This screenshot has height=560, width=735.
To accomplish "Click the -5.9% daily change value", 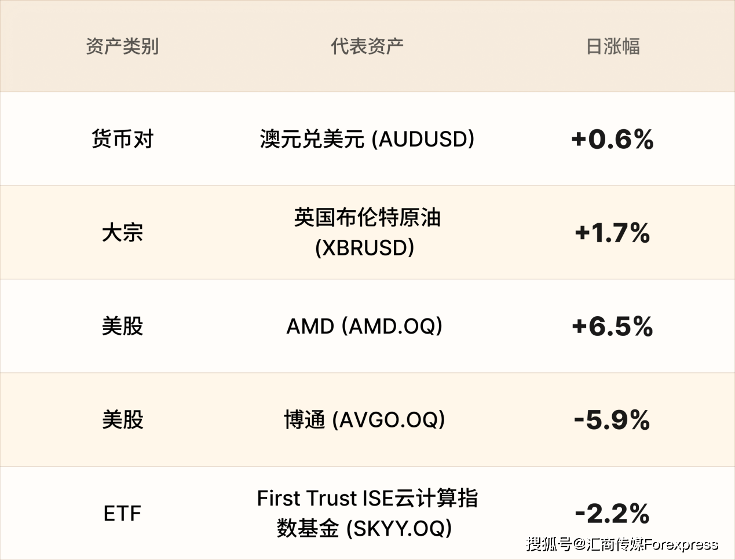I will [x=612, y=420].
